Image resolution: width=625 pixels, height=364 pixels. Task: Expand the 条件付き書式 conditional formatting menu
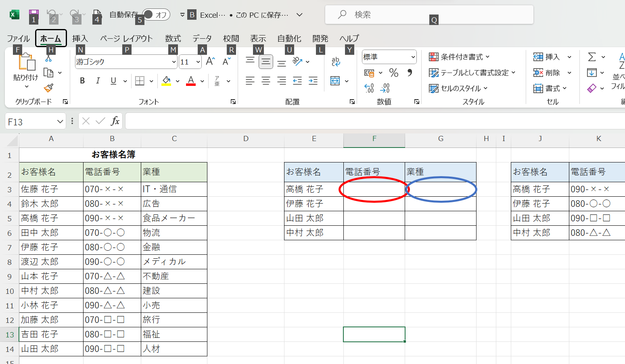pos(459,57)
